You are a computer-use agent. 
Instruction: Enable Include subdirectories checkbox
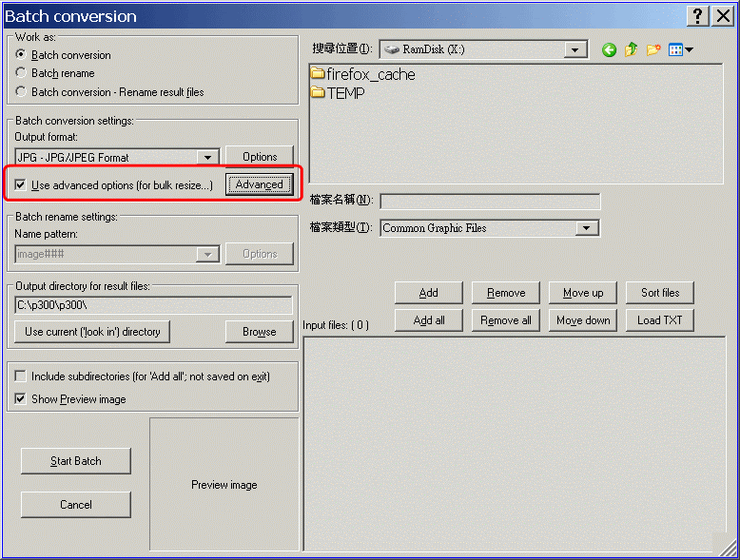point(21,377)
